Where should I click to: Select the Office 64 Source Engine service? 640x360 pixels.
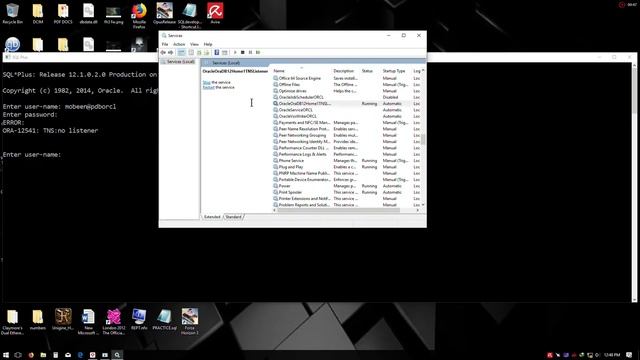click(347, 78)
